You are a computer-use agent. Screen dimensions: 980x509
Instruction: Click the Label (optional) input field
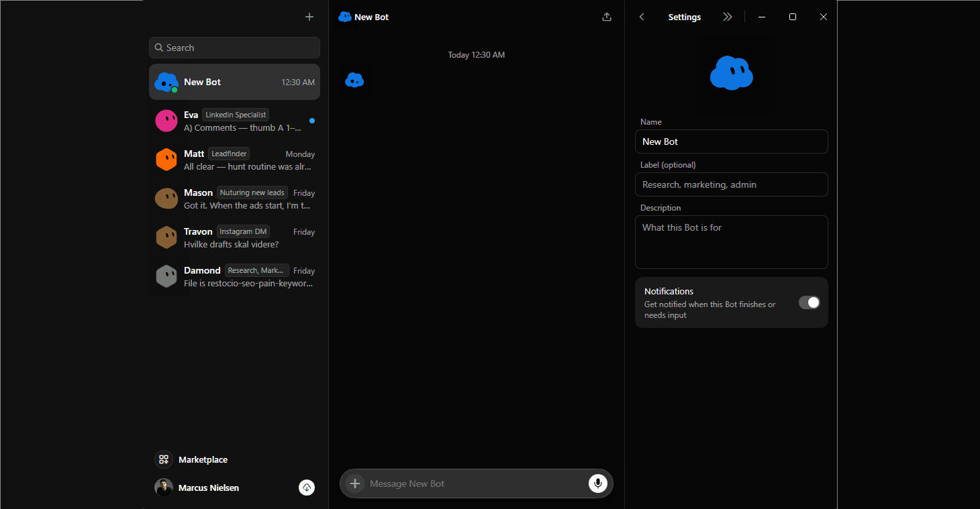[732, 184]
